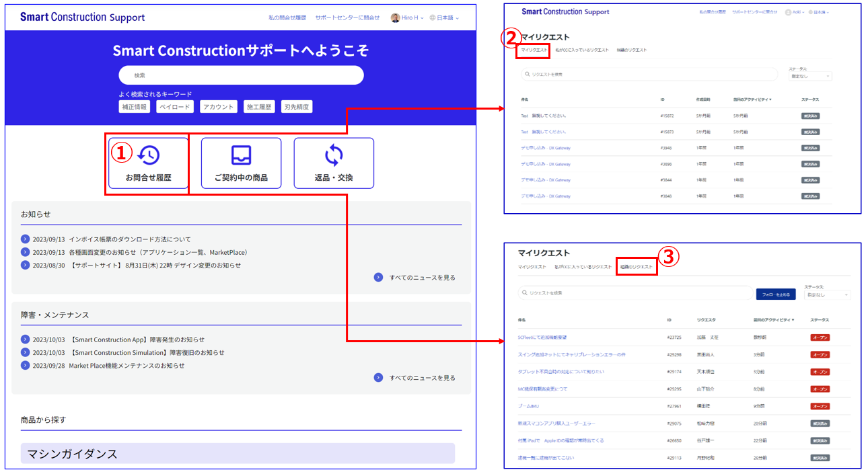Select 私がCCに入っているリクエスト tab in lower panel
868x476 pixels.
[583, 267]
